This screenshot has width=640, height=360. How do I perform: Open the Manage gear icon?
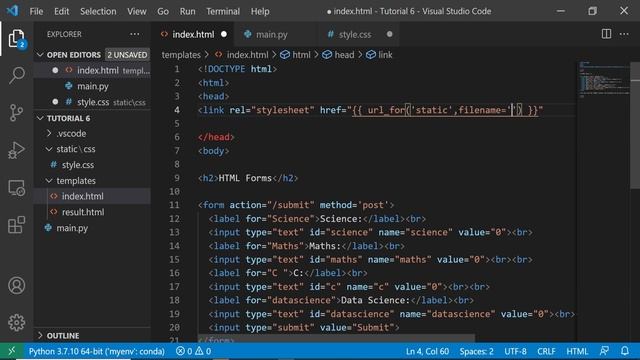pos(16,322)
